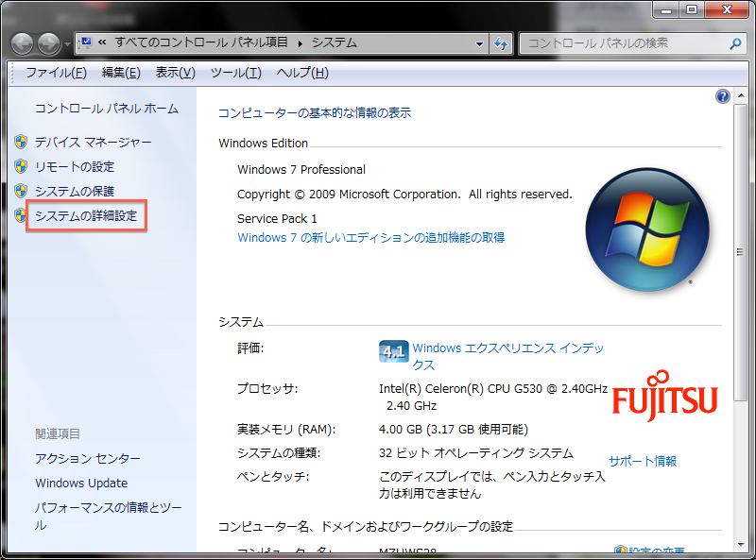Click the FUJITSU logo image
This screenshot has height=560, width=756.
coord(665,395)
